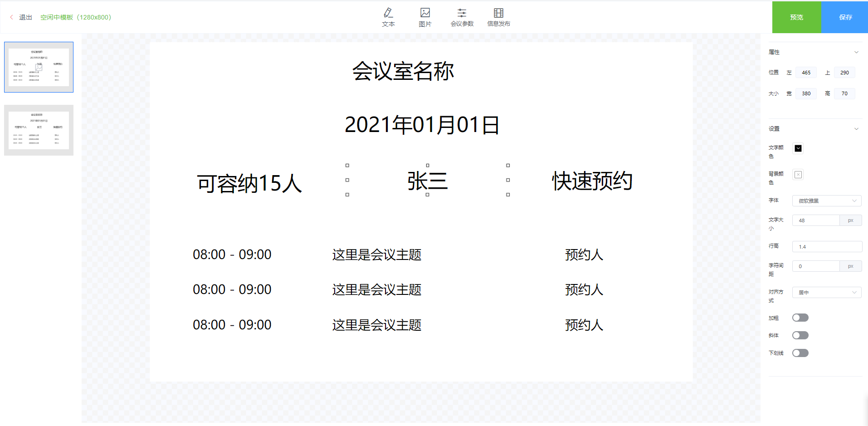Click the background color clear swatch icon

[798, 175]
